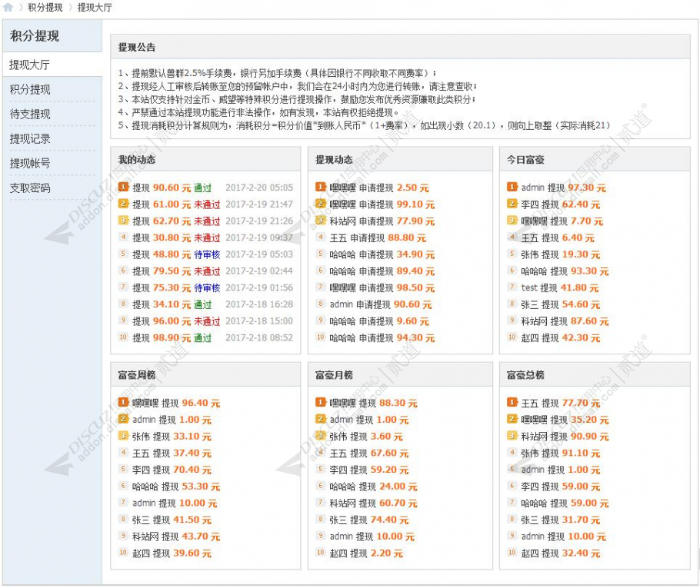
Task: Select 赵四 提现 32.40 元 entry
Action: point(561,553)
